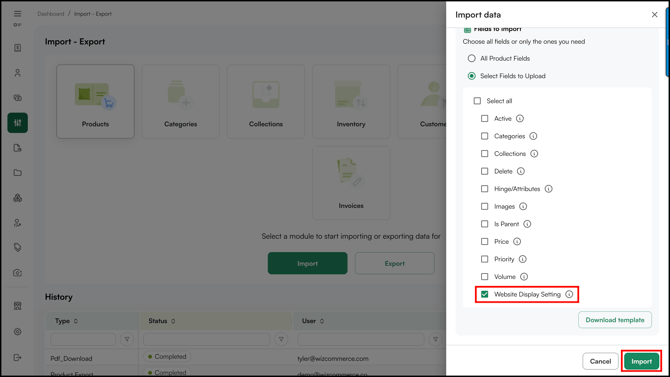The image size is (670, 377).
Task: Close the Import data panel
Action: click(654, 15)
